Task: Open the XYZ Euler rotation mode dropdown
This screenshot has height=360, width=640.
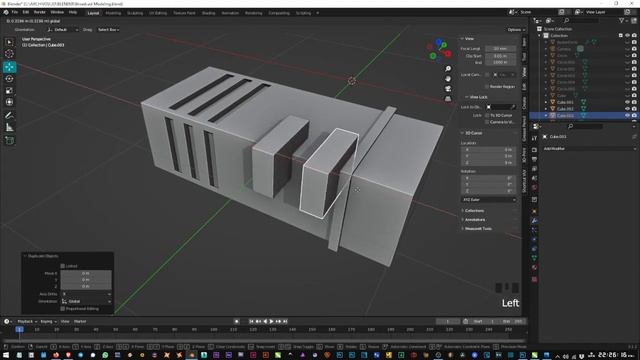Action: point(489,200)
